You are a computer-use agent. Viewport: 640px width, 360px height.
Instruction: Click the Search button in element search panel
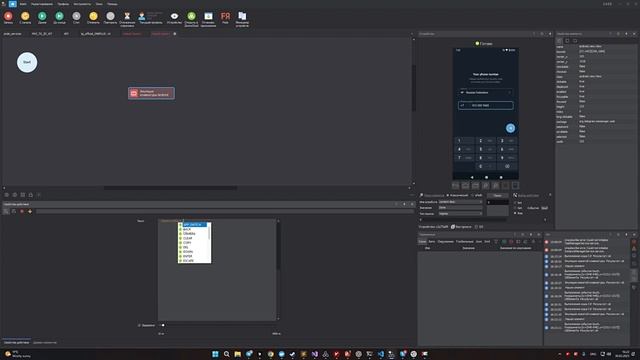(498, 196)
